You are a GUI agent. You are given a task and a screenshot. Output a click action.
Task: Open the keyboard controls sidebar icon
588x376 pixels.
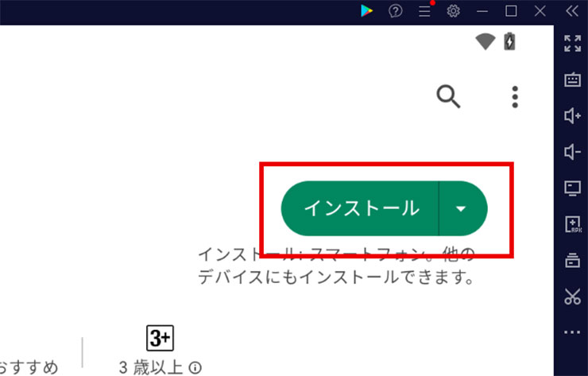tap(572, 79)
